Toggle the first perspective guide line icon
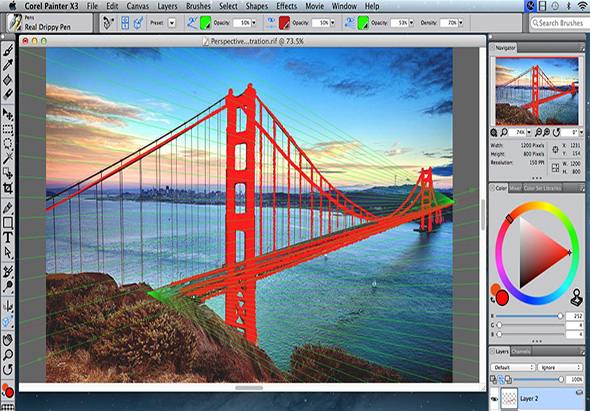The height and width of the screenshot is (411, 590). (x=192, y=23)
